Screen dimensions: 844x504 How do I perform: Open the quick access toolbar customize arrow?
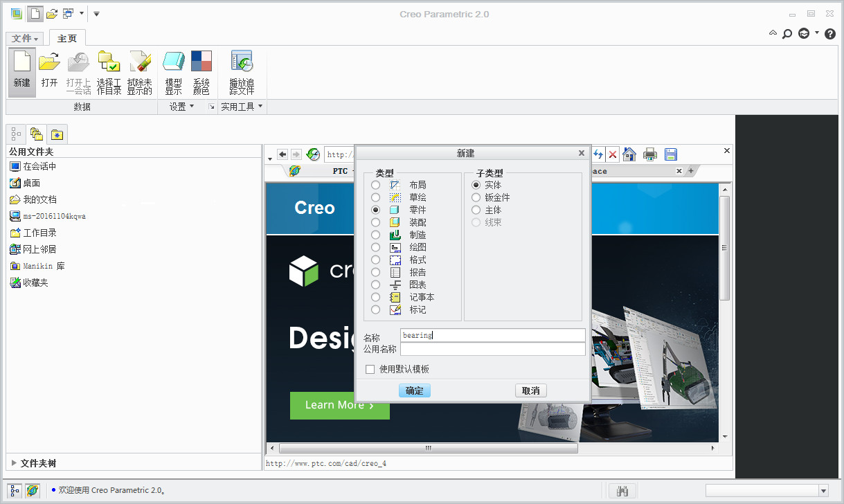(x=96, y=14)
